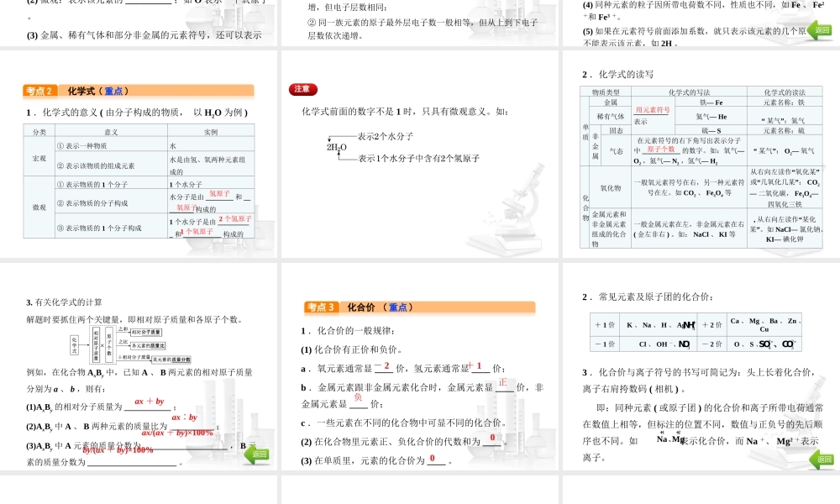Click the line (3)金属、稀有气体和部分非金属

click(144, 35)
